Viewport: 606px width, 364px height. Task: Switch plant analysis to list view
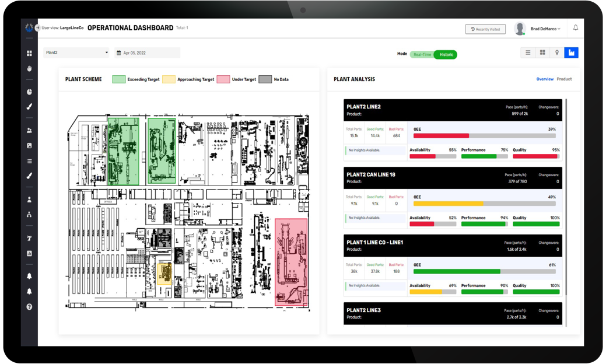[x=528, y=52]
